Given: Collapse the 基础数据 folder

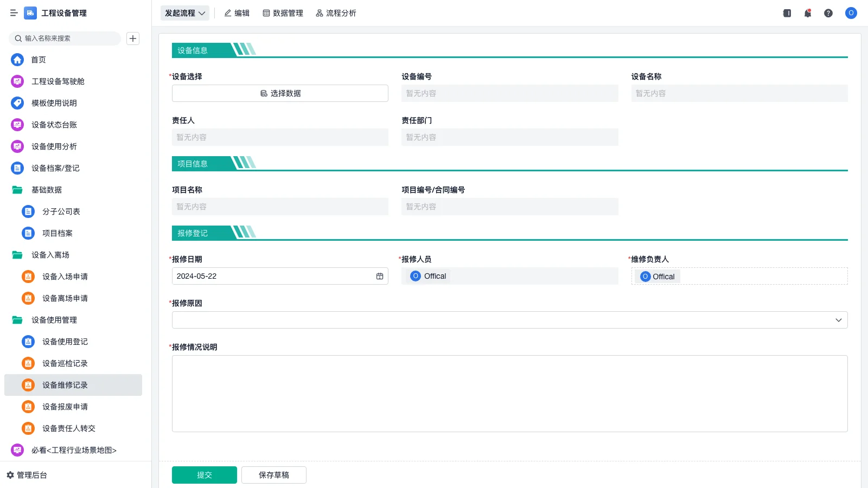Looking at the screenshot, I should coord(17,190).
